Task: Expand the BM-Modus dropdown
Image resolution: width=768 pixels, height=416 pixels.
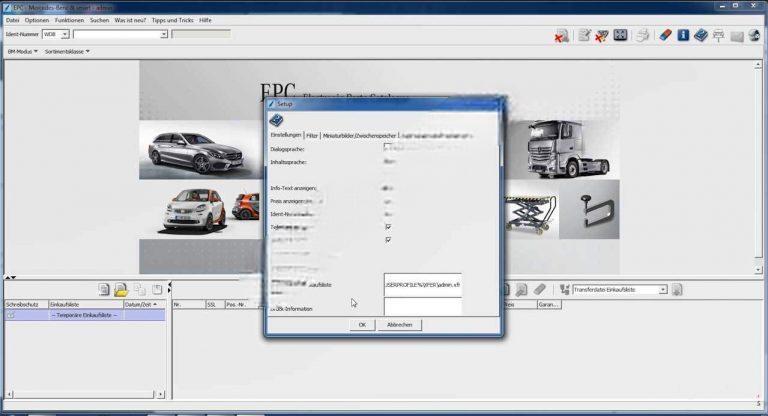Action: pos(22,51)
